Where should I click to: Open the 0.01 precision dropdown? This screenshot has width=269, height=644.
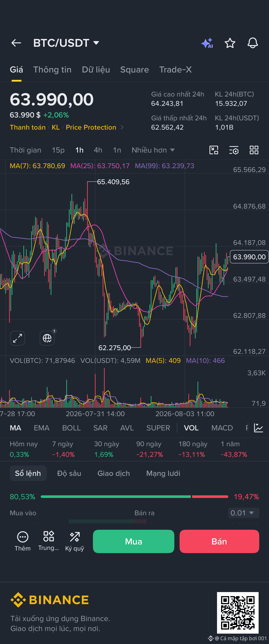click(243, 513)
